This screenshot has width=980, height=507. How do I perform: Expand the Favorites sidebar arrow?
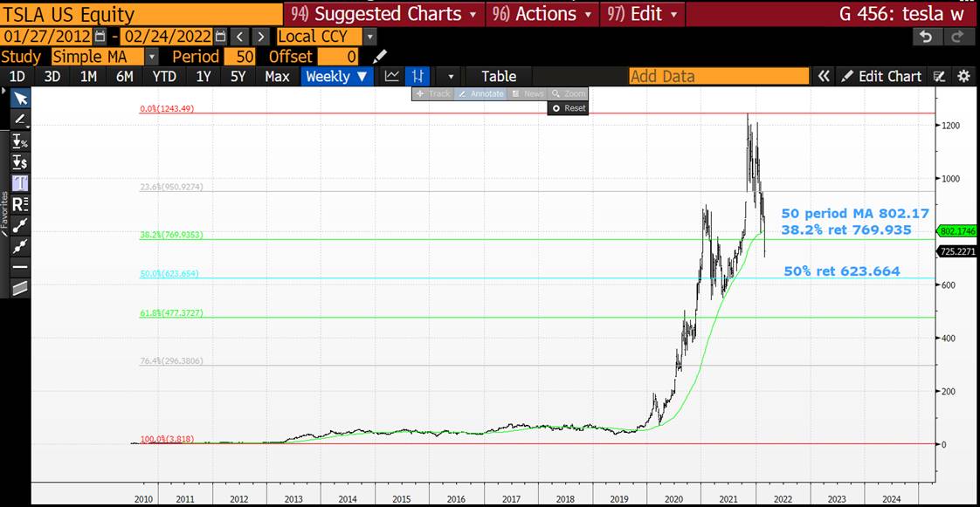pyautogui.click(x=3, y=90)
